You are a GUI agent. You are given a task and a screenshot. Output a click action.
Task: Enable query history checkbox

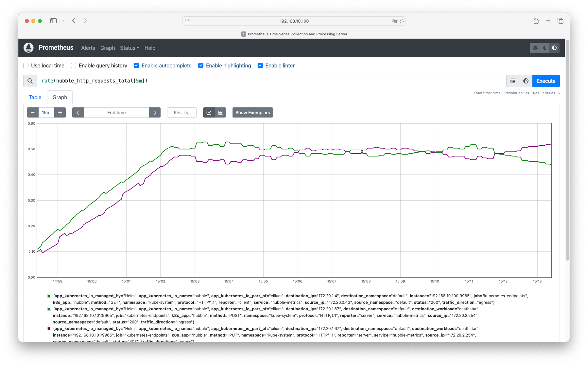(74, 65)
